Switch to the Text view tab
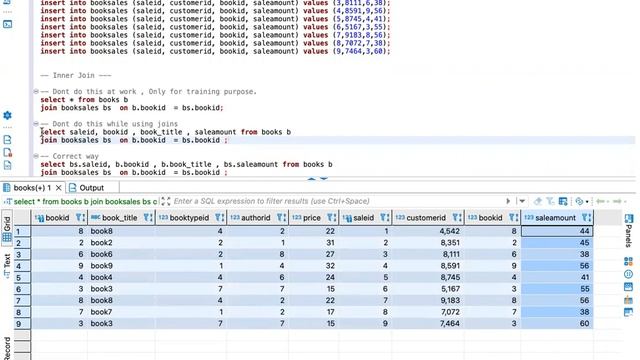Viewport: 640px width, 360px height. tap(7, 266)
